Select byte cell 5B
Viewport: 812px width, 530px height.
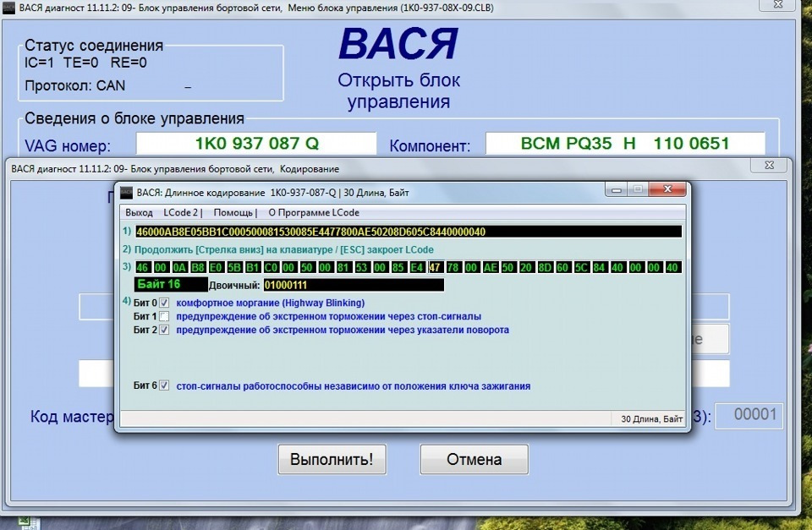(234, 268)
